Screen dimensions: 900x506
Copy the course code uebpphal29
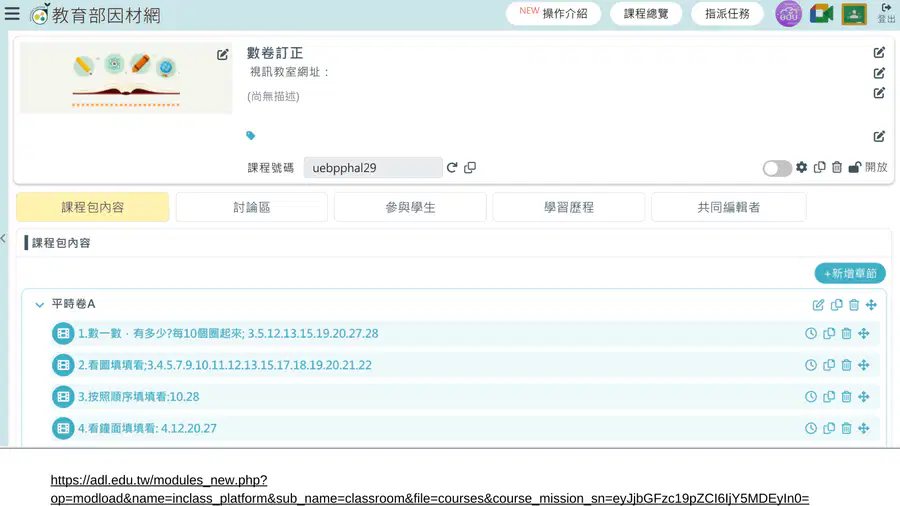470,168
